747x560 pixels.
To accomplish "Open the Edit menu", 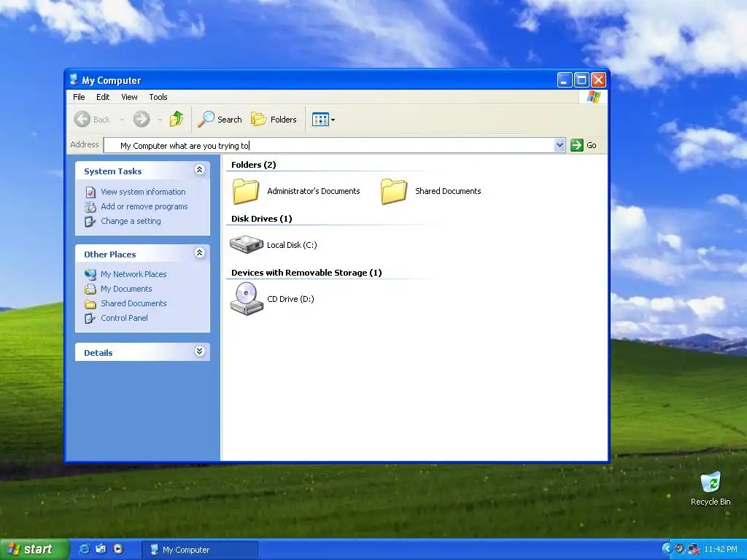I will 102,97.
